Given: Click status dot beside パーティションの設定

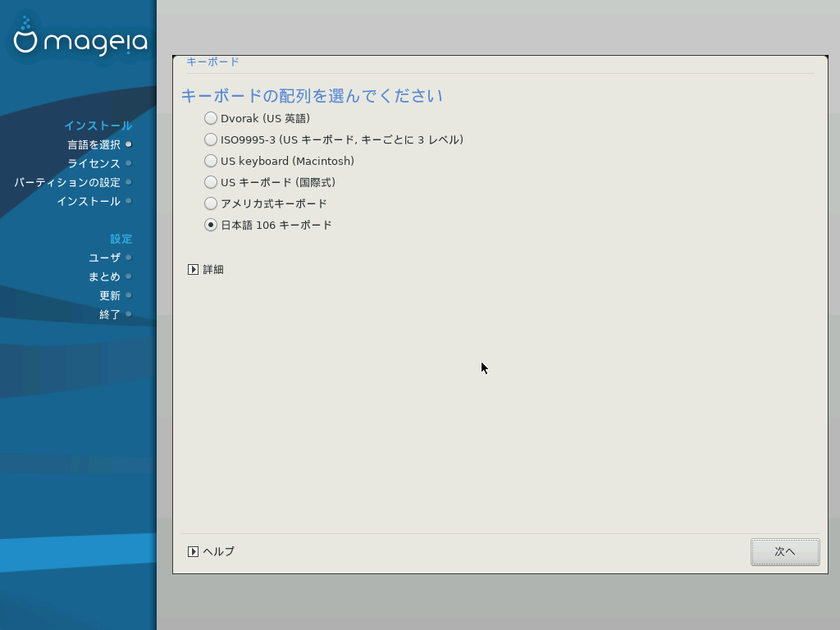Looking at the screenshot, I should pyautogui.click(x=129, y=182).
